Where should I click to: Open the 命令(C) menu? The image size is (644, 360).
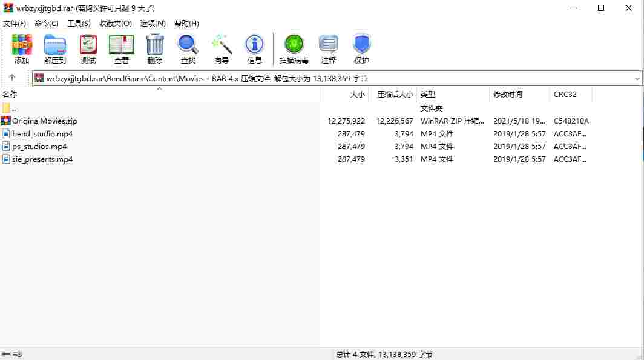pyautogui.click(x=47, y=24)
